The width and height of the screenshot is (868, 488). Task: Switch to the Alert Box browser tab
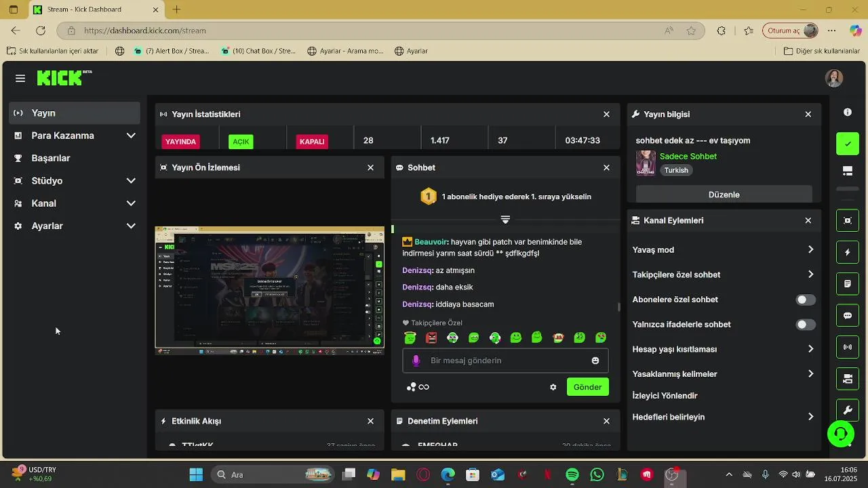172,51
